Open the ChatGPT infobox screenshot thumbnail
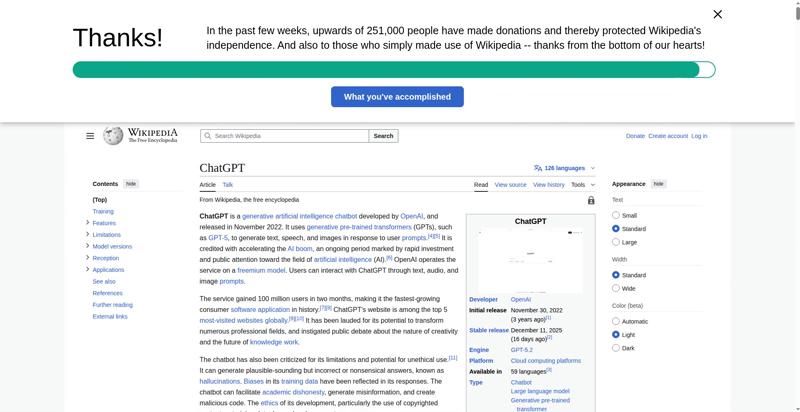This screenshot has height=412, width=800. pyautogui.click(x=530, y=260)
